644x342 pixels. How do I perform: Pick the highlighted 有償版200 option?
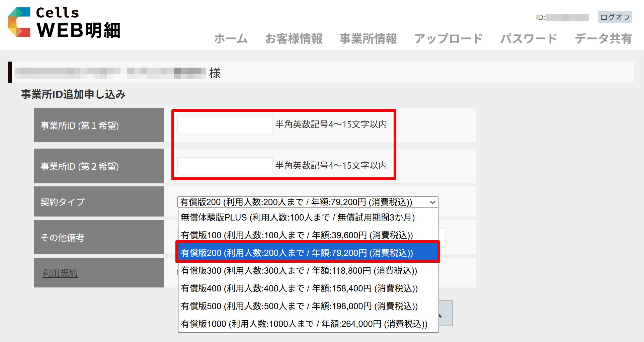click(297, 253)
